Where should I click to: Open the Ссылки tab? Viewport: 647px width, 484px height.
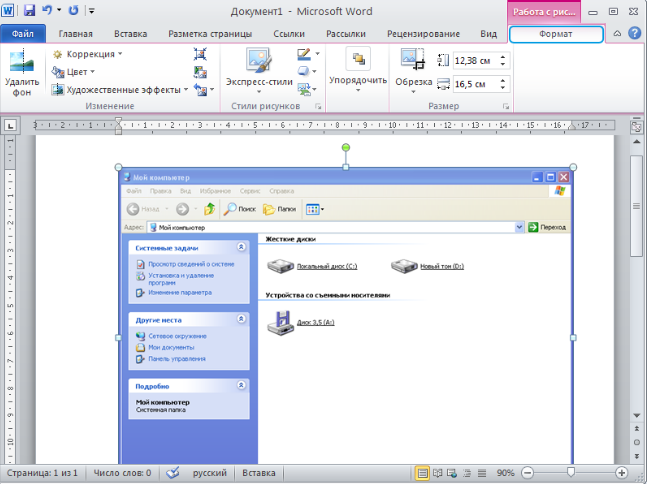pos(289,34)
